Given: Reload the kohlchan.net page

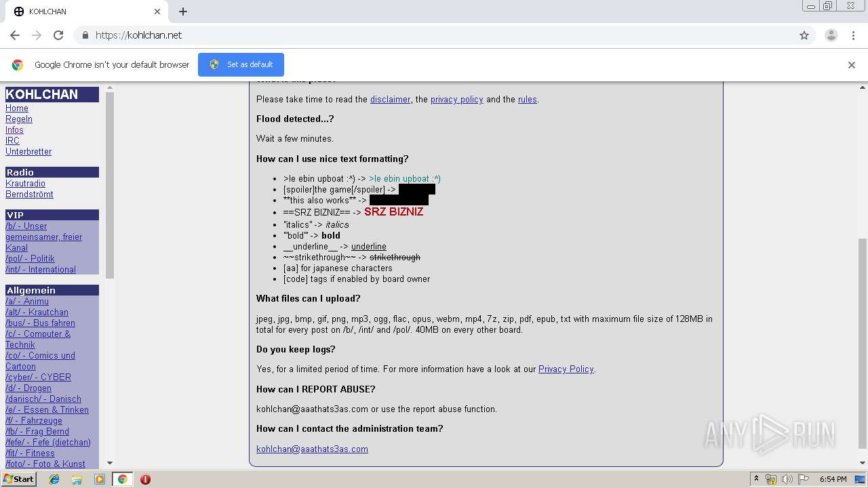Looking at the screenshot, I should tap(58, 35).
